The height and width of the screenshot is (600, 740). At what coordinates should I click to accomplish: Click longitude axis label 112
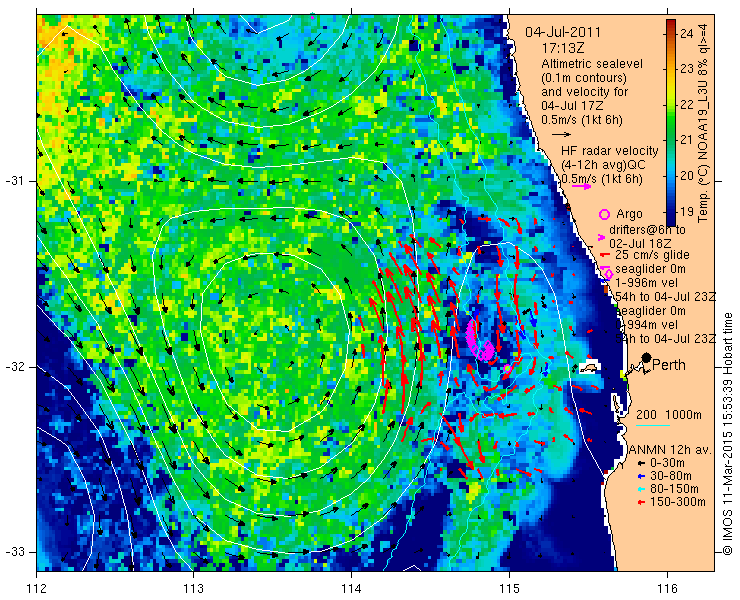(36, 589)
